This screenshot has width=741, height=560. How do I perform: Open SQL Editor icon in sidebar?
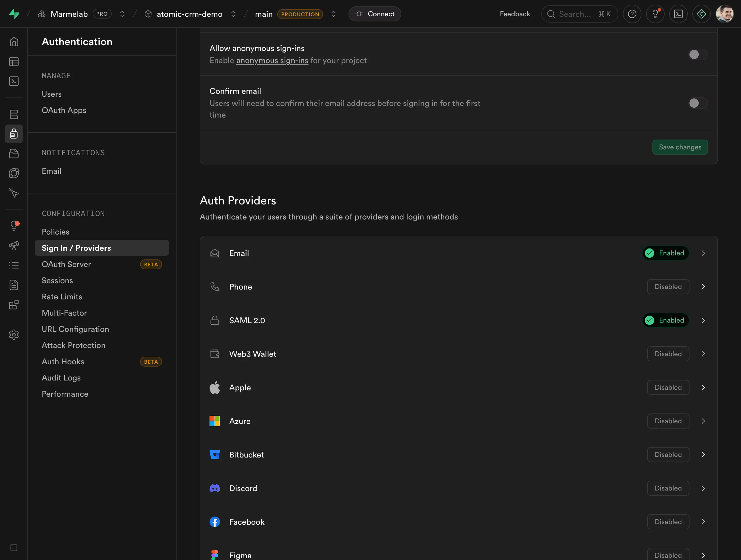coord(14,81)
